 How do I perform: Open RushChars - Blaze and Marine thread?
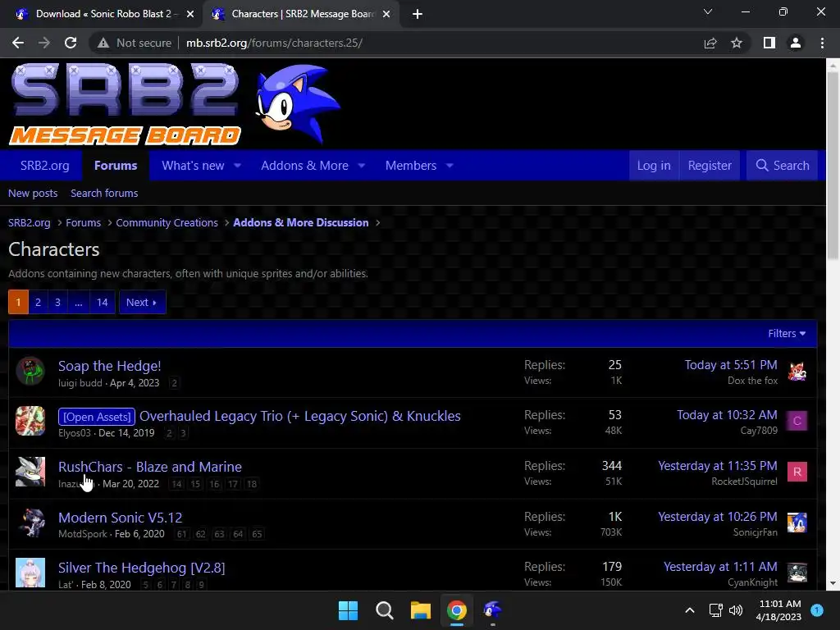[x=150, y=467]
